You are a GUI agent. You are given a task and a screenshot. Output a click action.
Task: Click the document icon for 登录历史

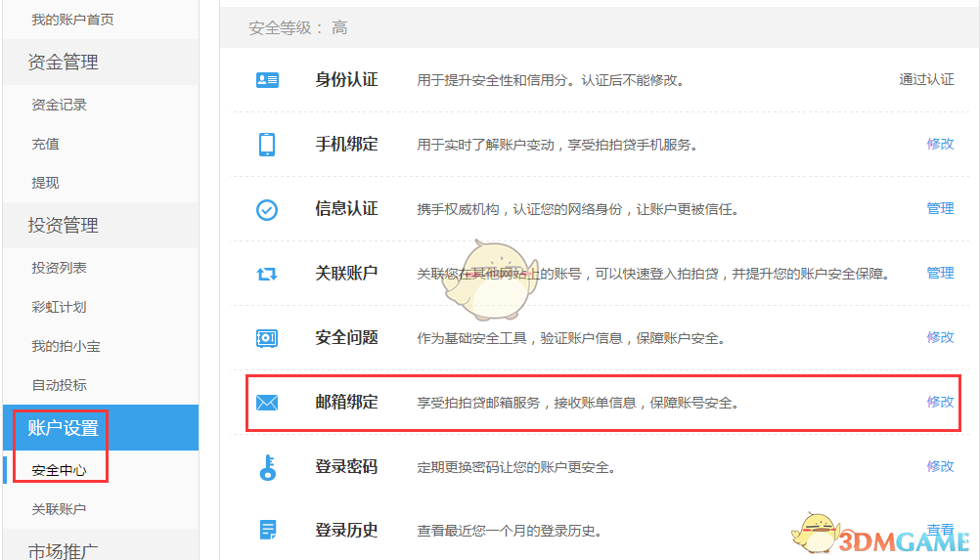[x=267, y=531]
